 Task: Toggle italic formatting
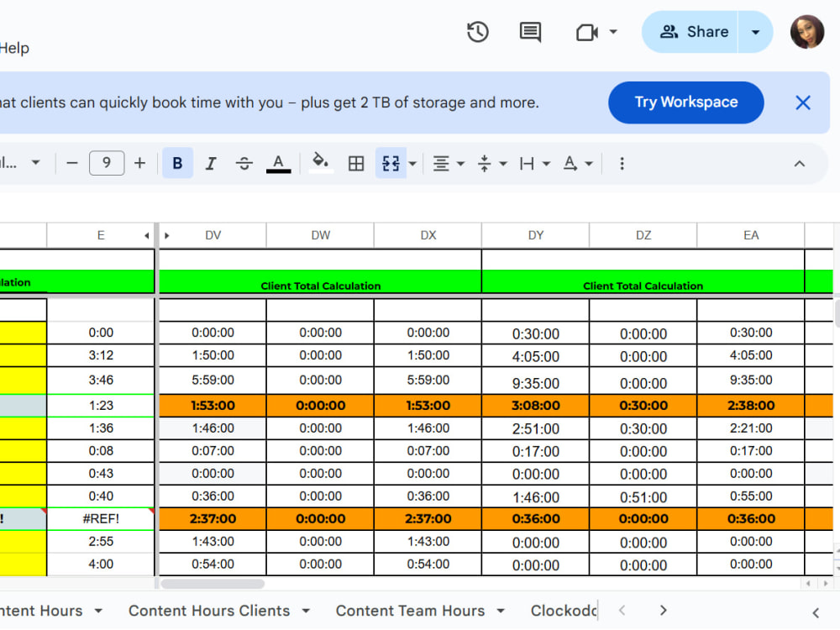(211, 164)
